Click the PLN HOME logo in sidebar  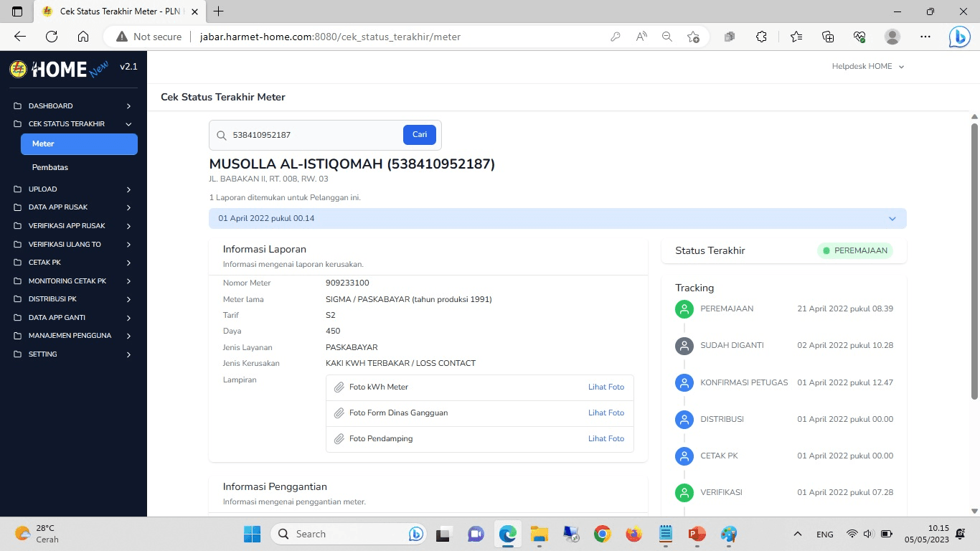click(x=59, y=68)
